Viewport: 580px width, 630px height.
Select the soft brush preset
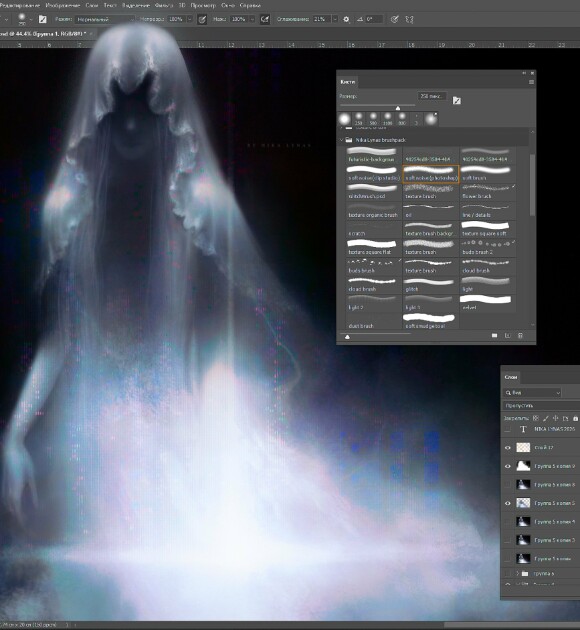pyautogui.click(x=487, y=174)
